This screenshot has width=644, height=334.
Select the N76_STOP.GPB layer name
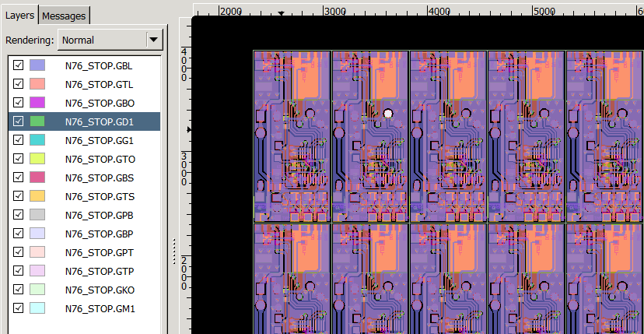tap(100, 215)
